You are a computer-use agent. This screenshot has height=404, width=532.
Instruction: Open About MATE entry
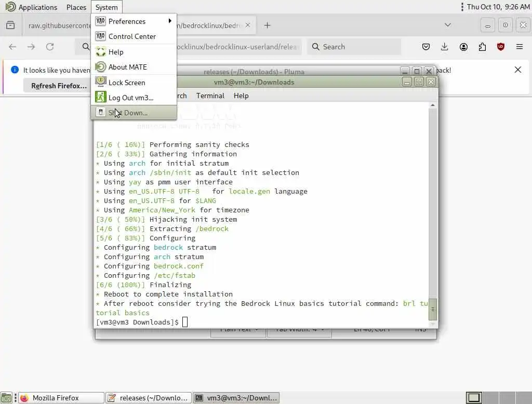134,67
